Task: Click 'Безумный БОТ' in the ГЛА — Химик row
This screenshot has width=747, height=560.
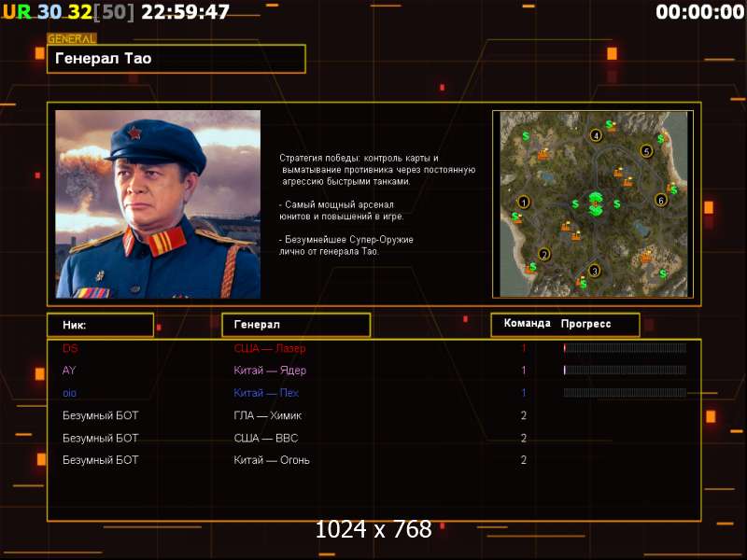Action: pyautogui.click(x=101, y=415)
